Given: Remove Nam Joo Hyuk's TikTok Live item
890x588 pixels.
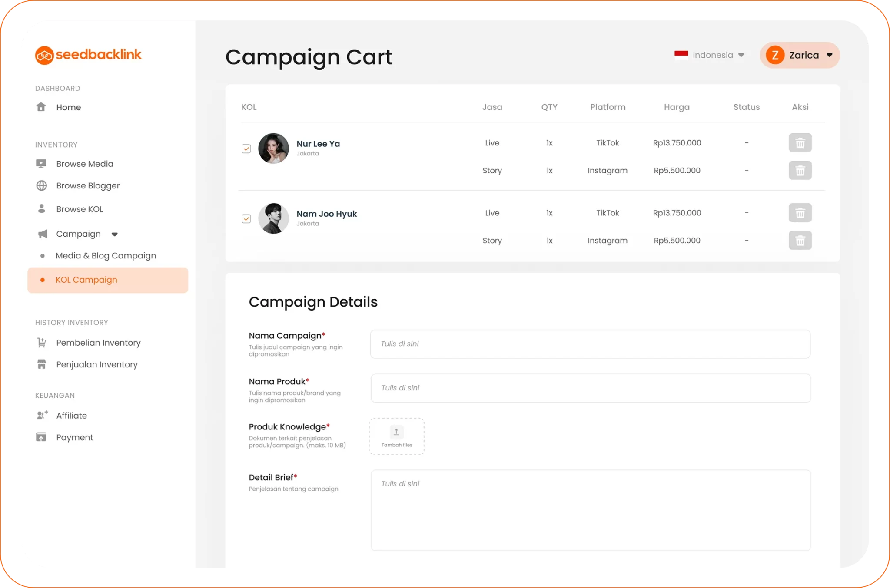Looking at the screenshot, I should click(800, 213).
